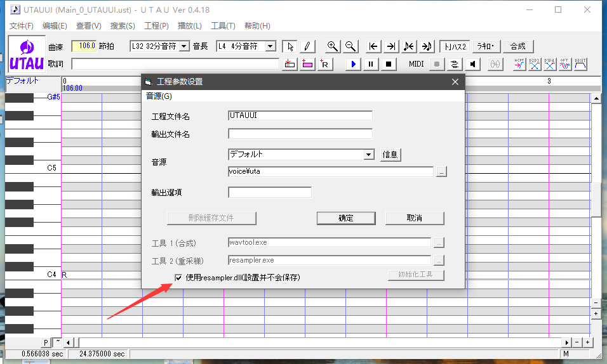
Task: Click the P1P4 crossfade icon
Action: 549,64
